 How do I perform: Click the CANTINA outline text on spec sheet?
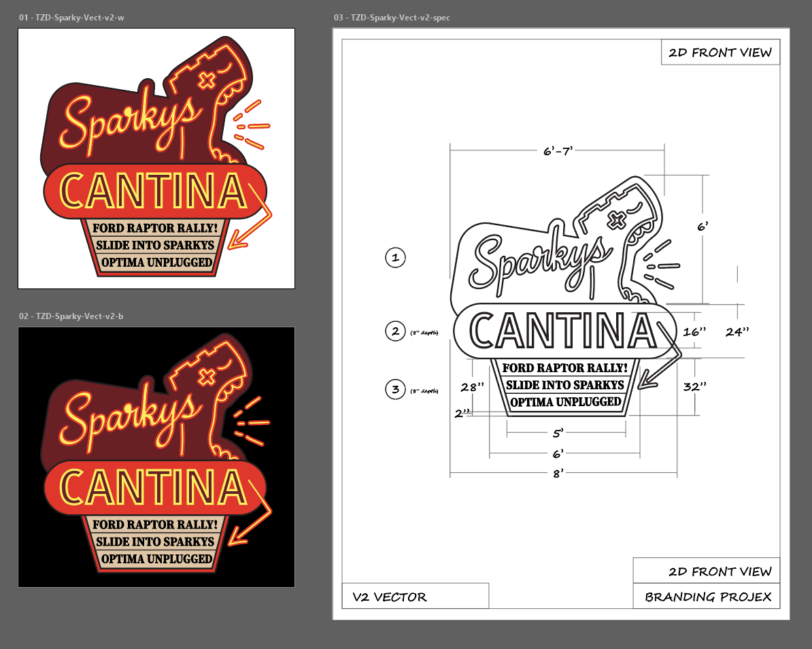563,331
